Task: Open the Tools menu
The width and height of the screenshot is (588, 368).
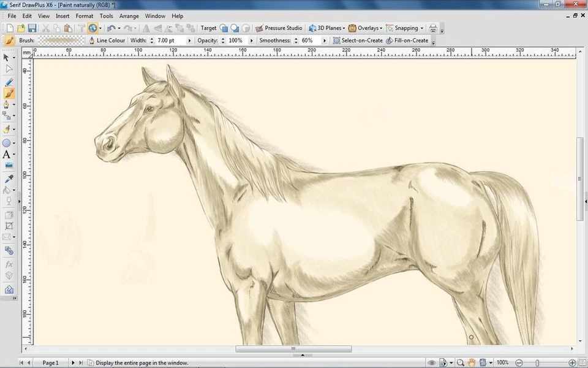Action: 106,16
